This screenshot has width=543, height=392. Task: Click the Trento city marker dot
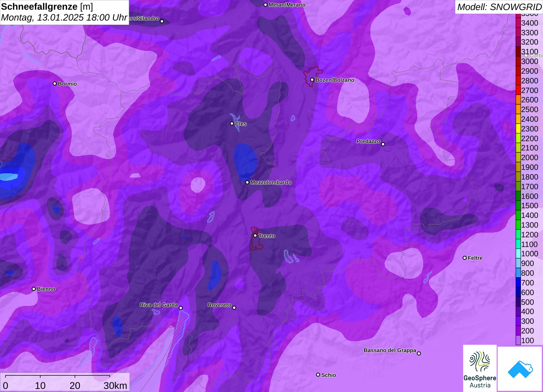[x=255, y=235]
